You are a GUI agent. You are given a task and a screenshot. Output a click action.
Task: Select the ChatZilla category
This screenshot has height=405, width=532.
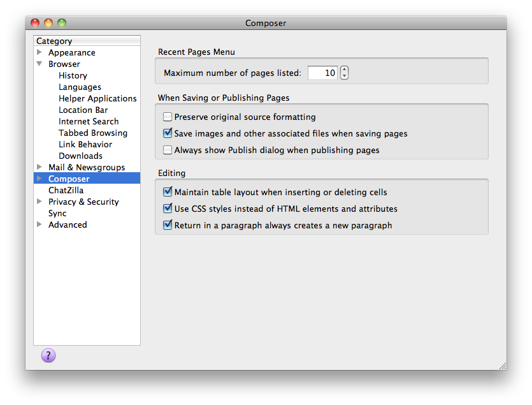(x=66, y=190)
